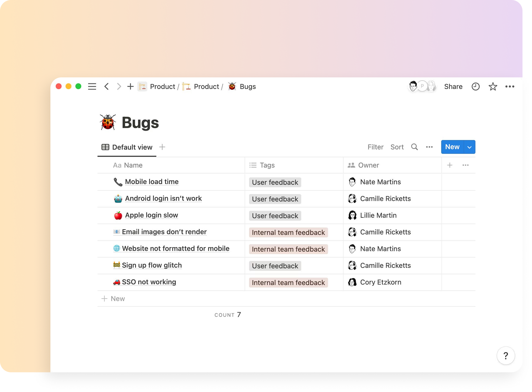
Task: Click User feedback tag in Sign up flow row
Action: pyautogui.click(x=275, y=266)
